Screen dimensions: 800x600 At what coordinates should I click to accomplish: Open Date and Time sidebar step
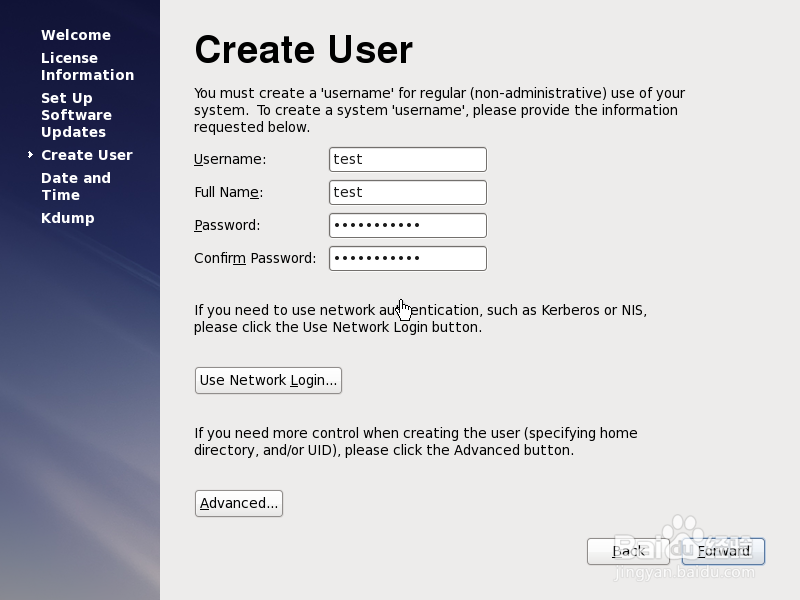tap(76, 186)
